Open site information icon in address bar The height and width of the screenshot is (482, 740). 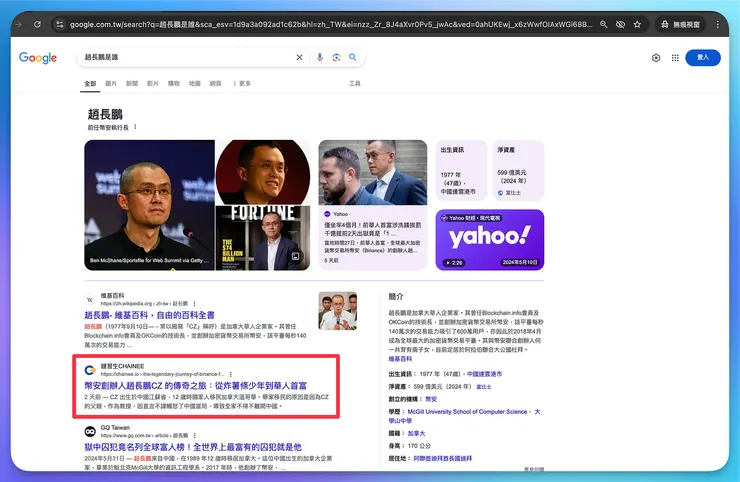59,24
